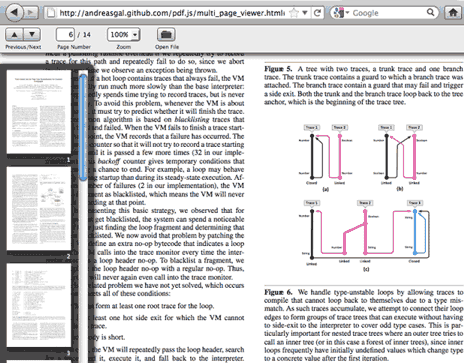Select the page 2 thumbnail in the sidebar
The height and width of the screenshot is (363, 464).
39,208
